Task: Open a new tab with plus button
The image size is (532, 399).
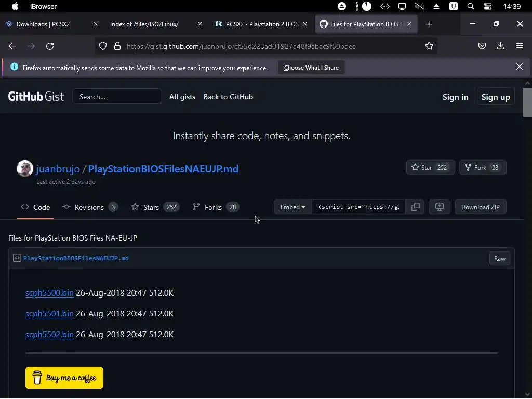Action: click(429, 24)
